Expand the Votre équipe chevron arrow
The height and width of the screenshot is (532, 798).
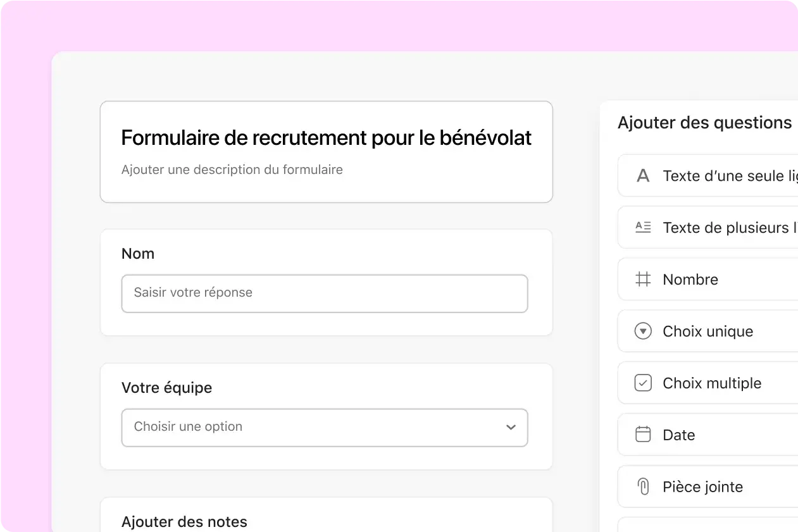511,428
